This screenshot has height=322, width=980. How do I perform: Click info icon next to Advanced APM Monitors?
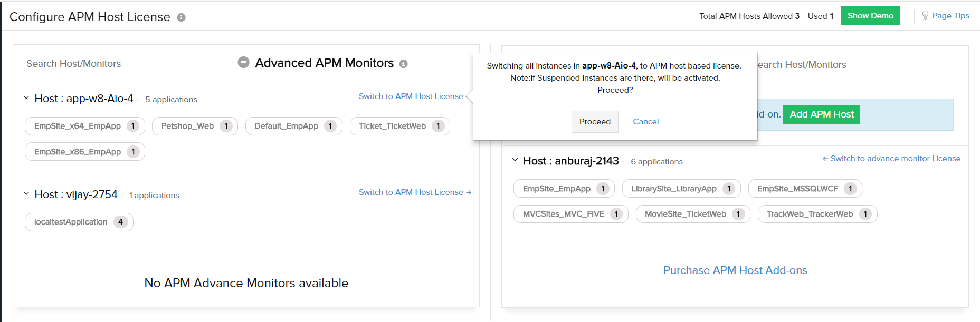tap(403, 64)
